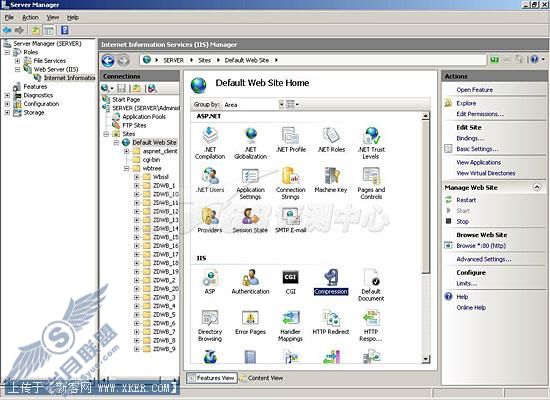The image size is (550, 400).
Task: Click Restart under Manage Web Site
Action: pos(466,200)
